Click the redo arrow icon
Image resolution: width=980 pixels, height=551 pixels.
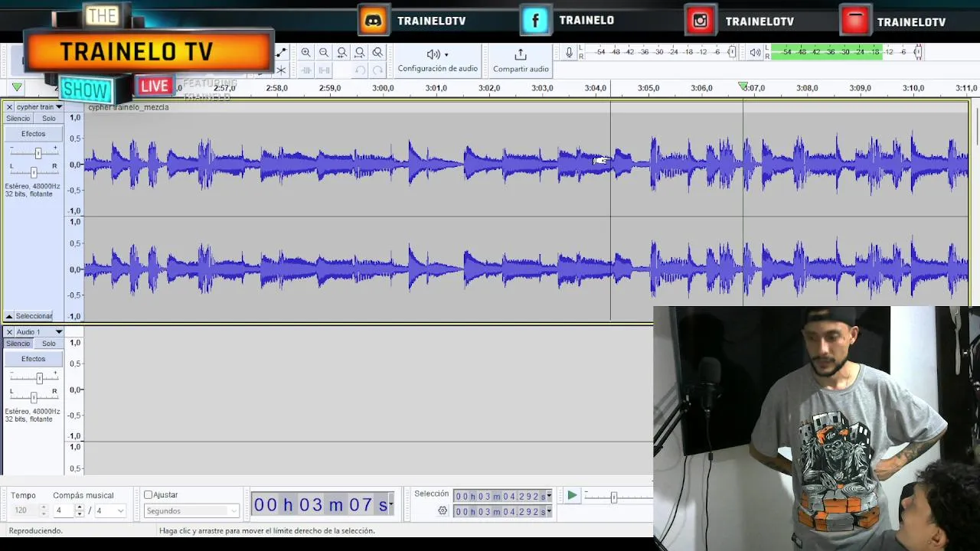[x=377, y=70]
